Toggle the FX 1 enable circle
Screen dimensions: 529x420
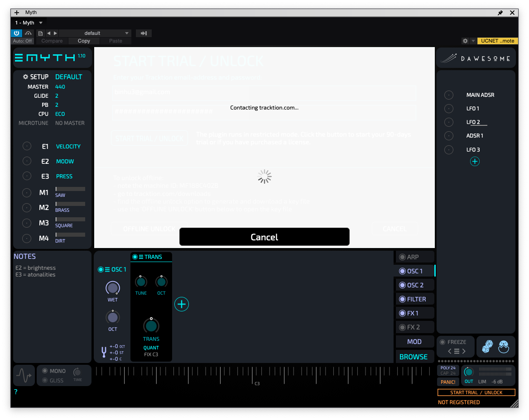tap(402, 313)
